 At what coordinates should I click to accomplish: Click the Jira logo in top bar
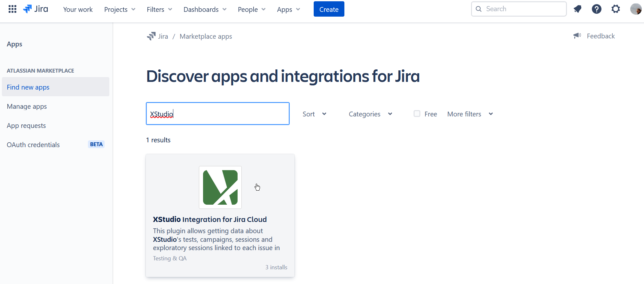tap(35, 9)
